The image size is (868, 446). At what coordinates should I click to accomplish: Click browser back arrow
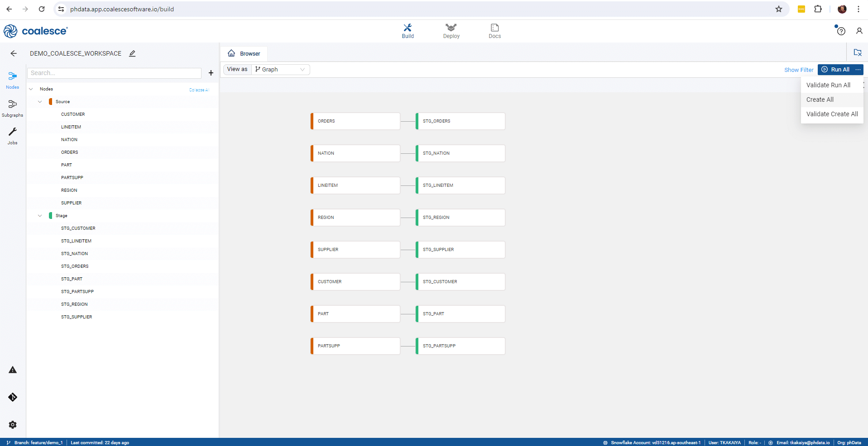(x=9, y=9)
